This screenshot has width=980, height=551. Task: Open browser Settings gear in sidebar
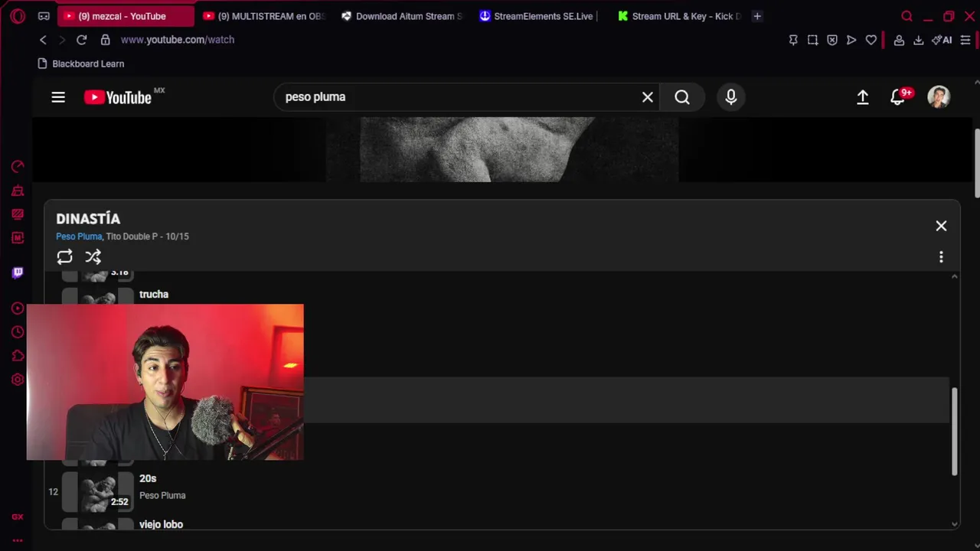tap(18, 380)
